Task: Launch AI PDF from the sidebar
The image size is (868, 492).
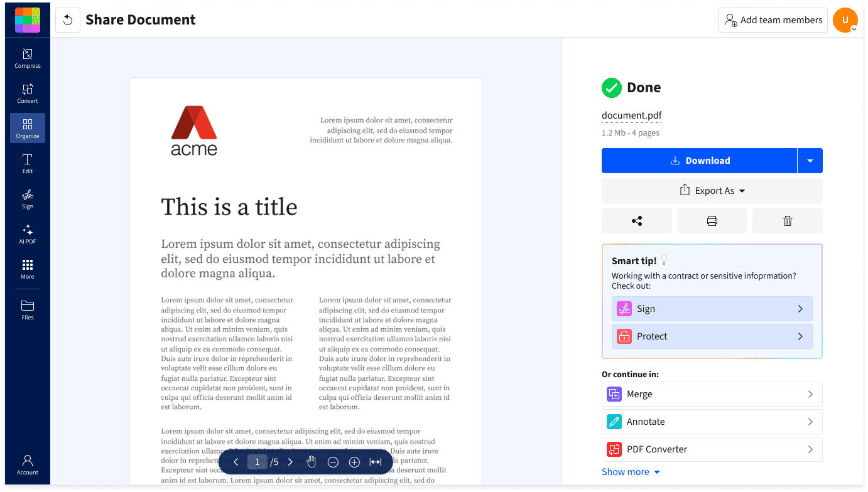Action: [x=28, y=234]
